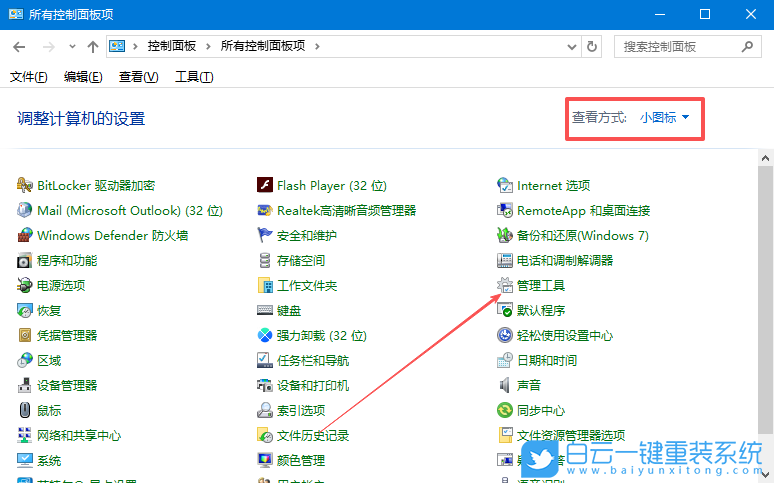
Task: Open the 备份和还原(Windows 7) link
Action: coord(582,236)
